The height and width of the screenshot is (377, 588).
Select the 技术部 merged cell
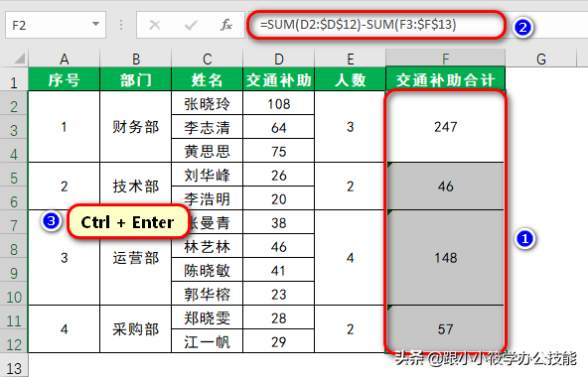tap(136, 187)
